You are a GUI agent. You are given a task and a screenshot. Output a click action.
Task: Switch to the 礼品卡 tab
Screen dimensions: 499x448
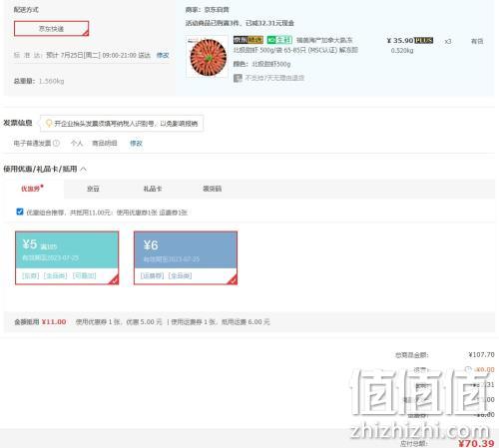pos(153,189)
